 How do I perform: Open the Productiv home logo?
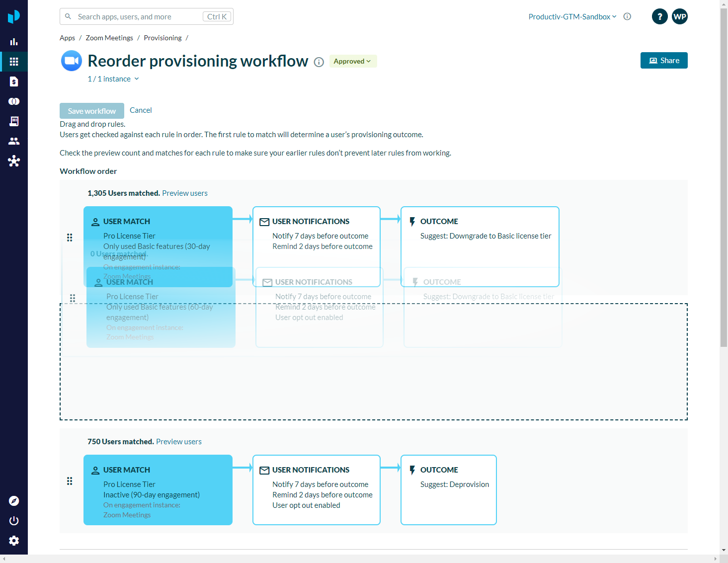pos(14,16)
